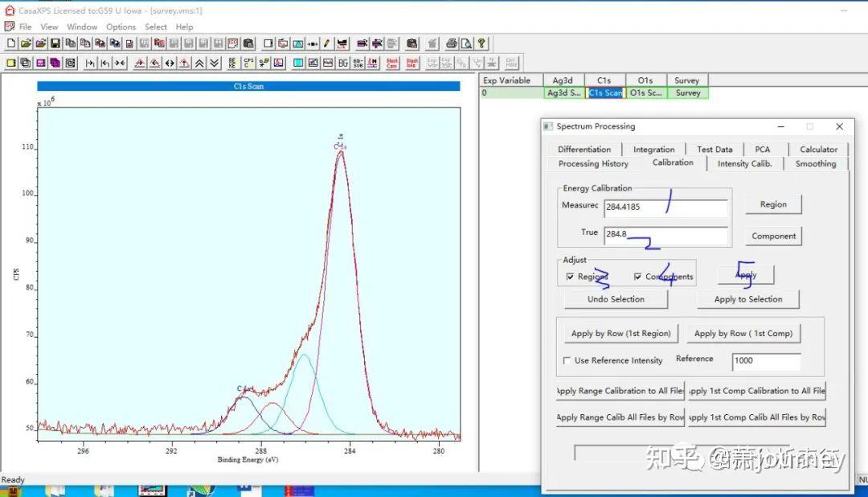The image size is (868, 497).
Task: Click the yellow question mark Help icon
Action: [481, 43]
